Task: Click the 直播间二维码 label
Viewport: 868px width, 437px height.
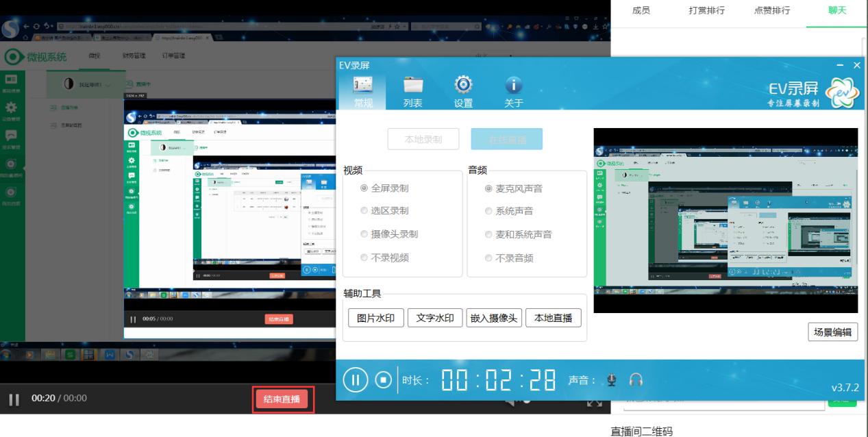Action: pos(642,431)
